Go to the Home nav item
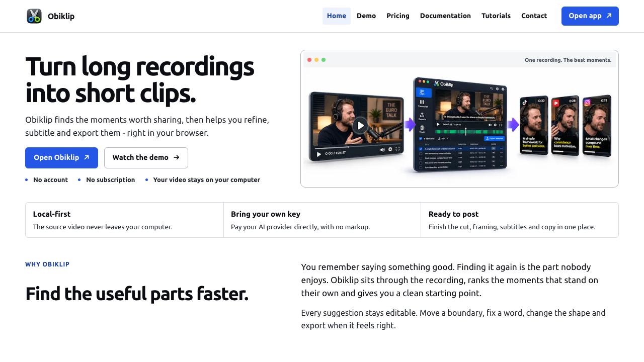Screen dimensions: 644x362 [337, 16]
